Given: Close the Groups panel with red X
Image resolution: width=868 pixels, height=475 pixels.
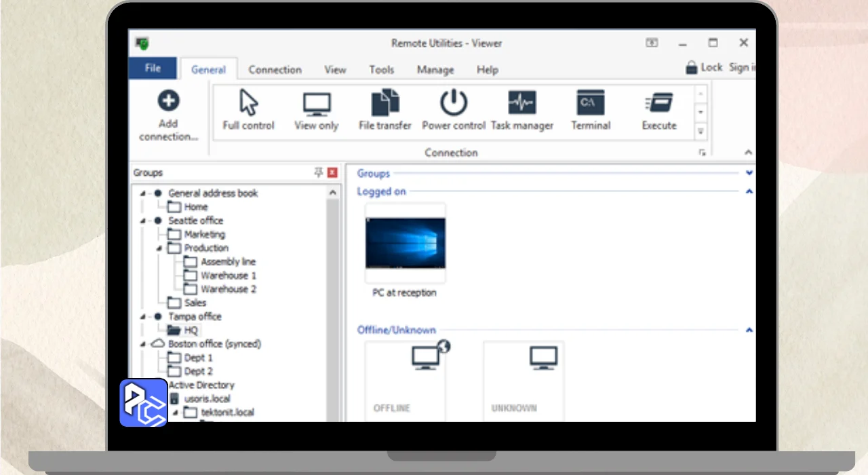Looking at the screenshot, I should (x=332, y=173).
